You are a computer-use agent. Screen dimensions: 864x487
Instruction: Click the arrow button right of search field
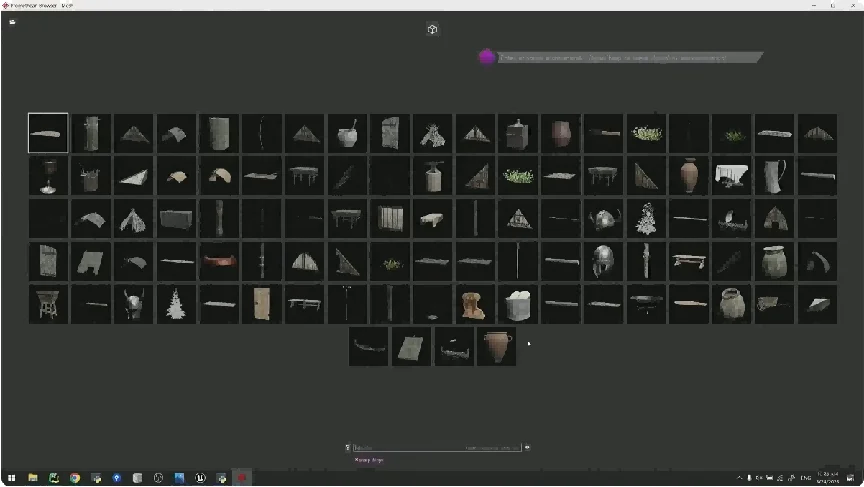[527, 448]
